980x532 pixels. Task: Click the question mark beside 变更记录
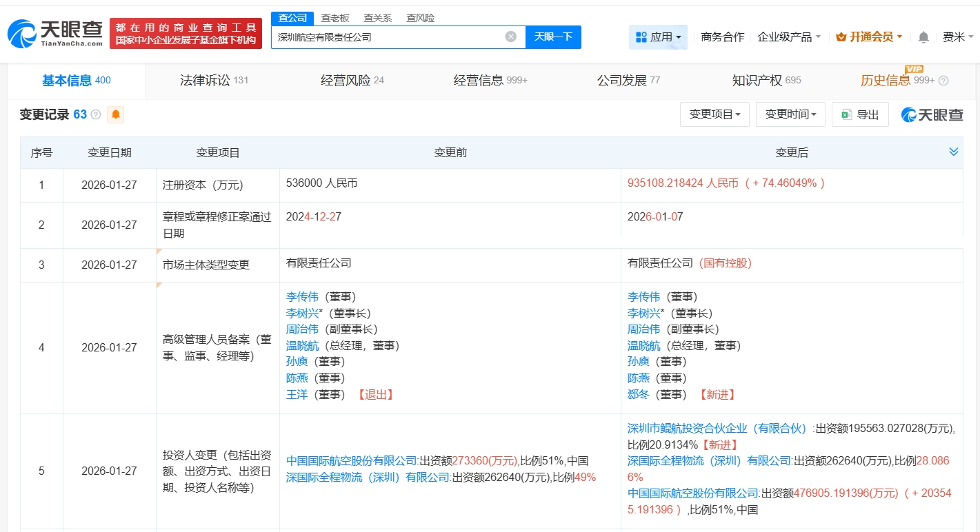coord(97,114)
